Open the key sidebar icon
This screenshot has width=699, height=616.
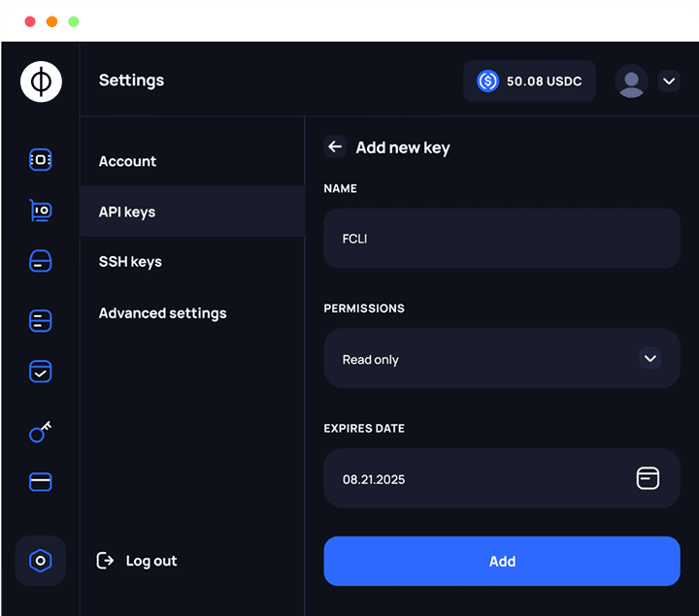click(41, 432)
